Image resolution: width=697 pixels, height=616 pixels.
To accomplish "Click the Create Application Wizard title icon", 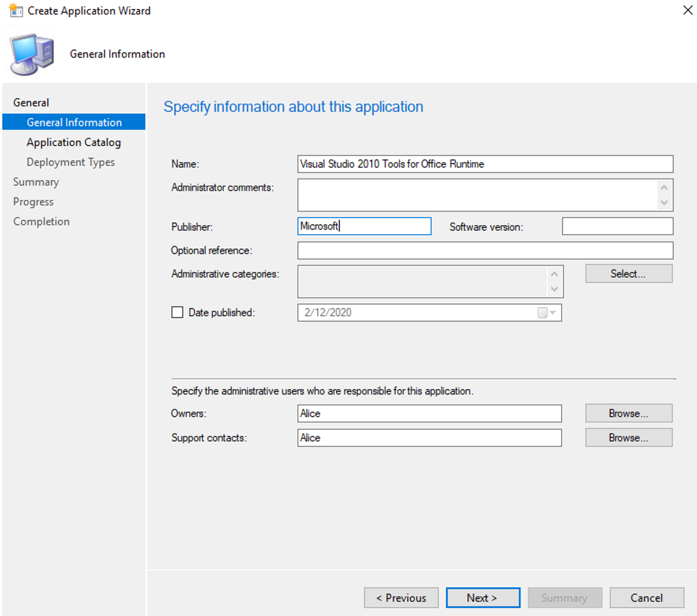I will [15, 10].
